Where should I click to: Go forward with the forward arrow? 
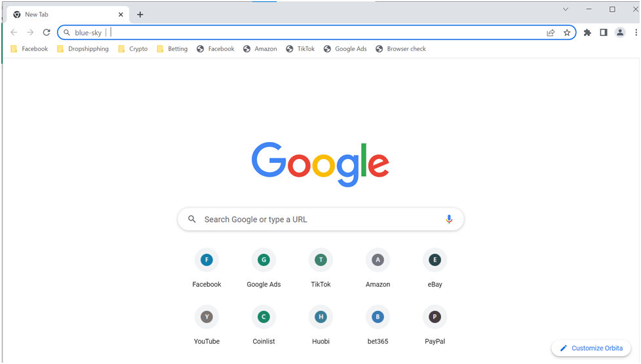coord(30,32)
